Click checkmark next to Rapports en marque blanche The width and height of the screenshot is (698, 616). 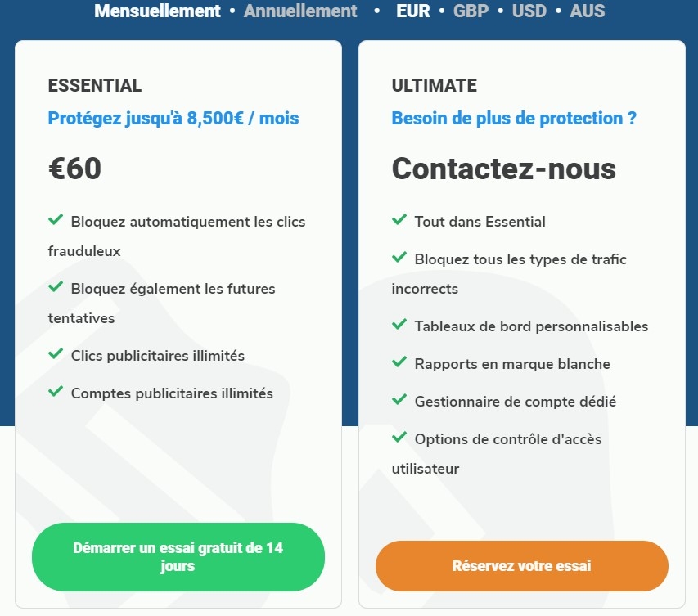(399, 362)
